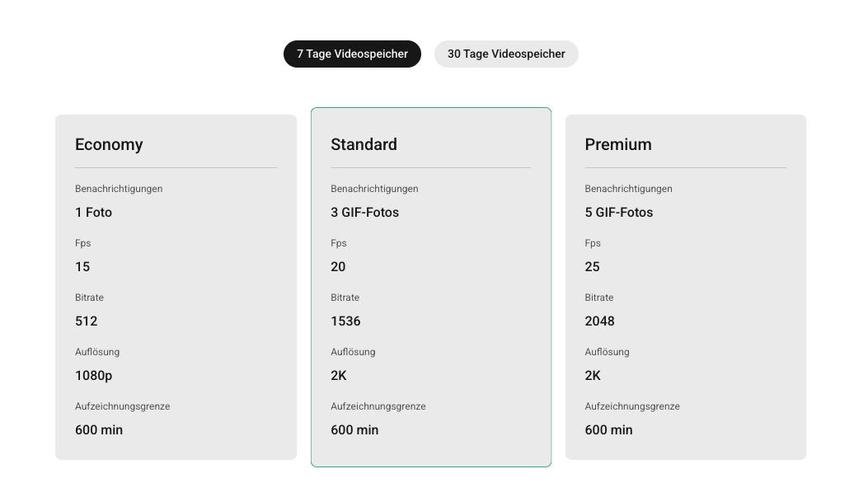Choose the Standard plan heading

point(364,144)
